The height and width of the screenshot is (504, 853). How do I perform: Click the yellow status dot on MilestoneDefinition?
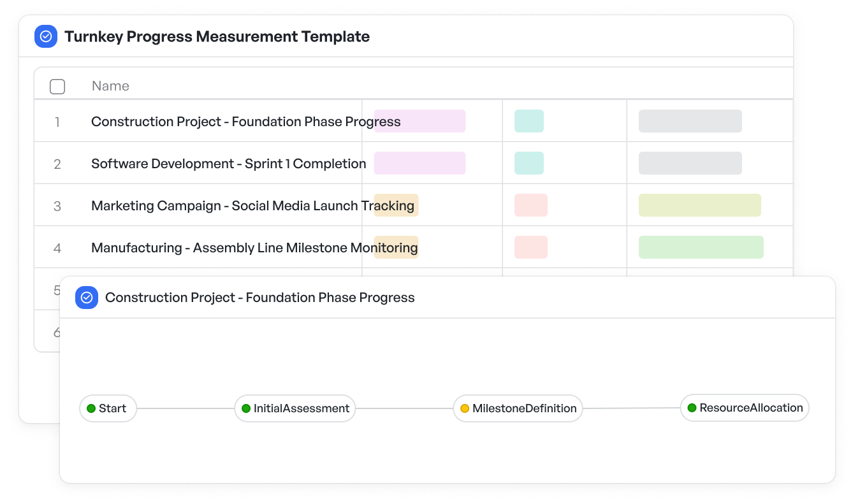(465, 408)
